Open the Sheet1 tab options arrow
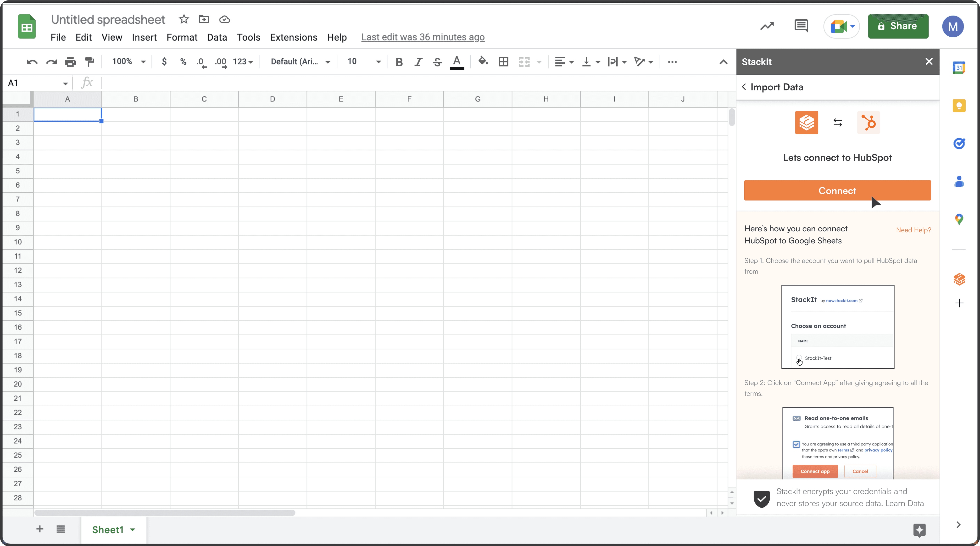 point(132,530)
